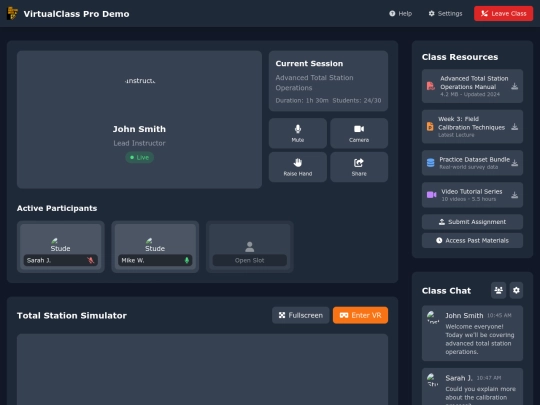Click the 'Class Chat' heading
540x405 pixels.
446,291
